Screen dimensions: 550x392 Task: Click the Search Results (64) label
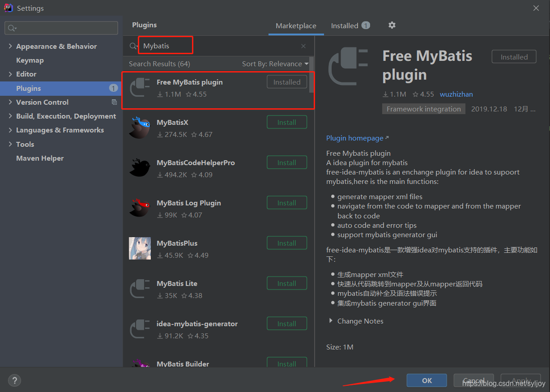pos(159,64)
